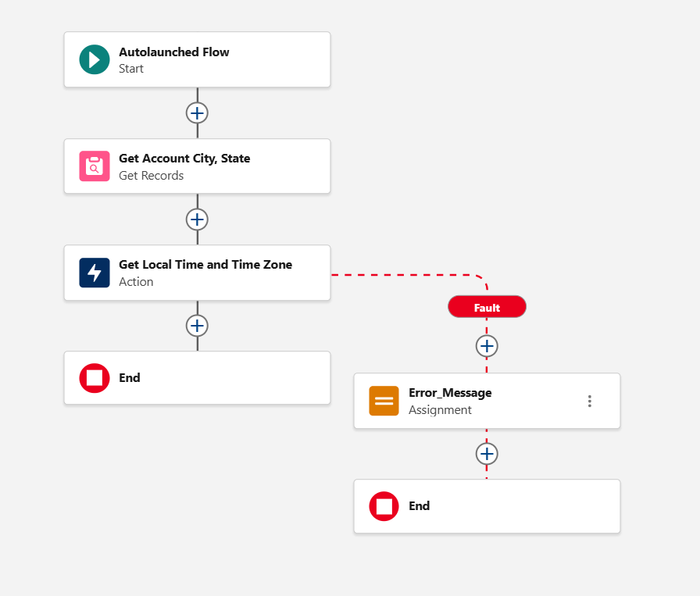Select "Get Local Time and Time Zone" text
The image size is (700, 596).
tap(205, 265)
